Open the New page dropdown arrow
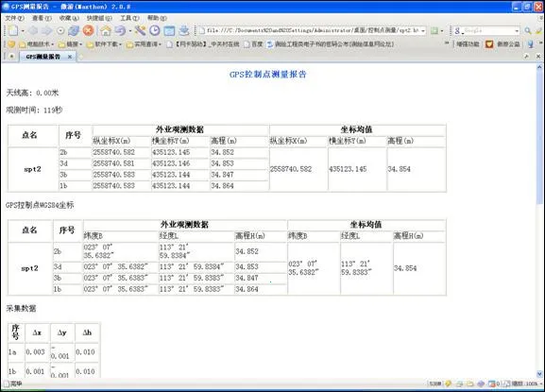This screenshot has height=392, width=545. [x=23, y=31]
